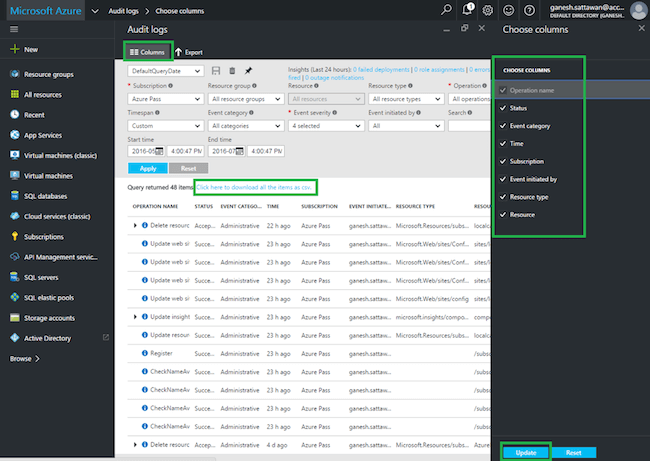This screenshot has height=461, width=650.
Task: Click the save query floppy disk icon
Action: (x=215, y=71)
